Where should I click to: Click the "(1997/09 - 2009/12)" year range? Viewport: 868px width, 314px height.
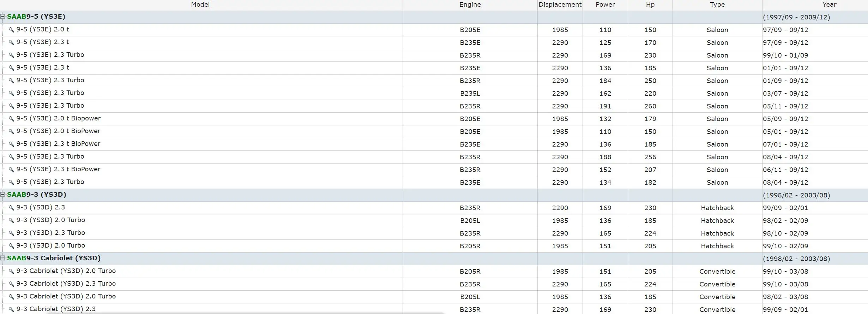point(796,17)
